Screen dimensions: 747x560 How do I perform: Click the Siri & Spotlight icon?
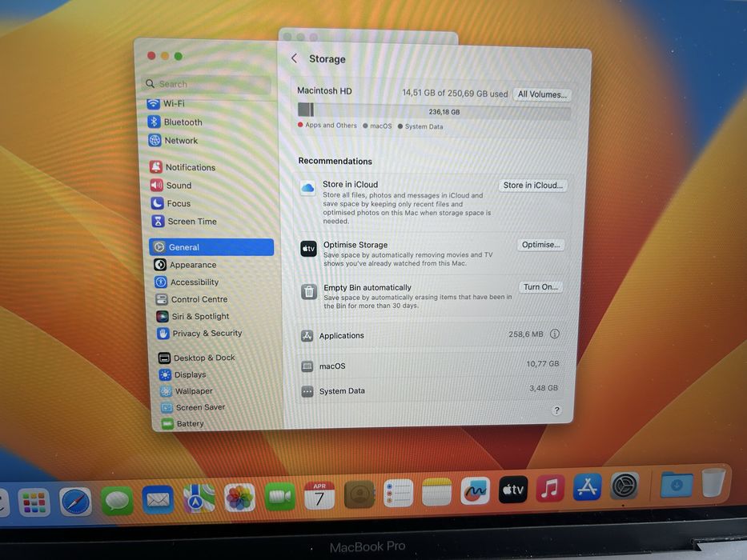(x=163, y=316)
